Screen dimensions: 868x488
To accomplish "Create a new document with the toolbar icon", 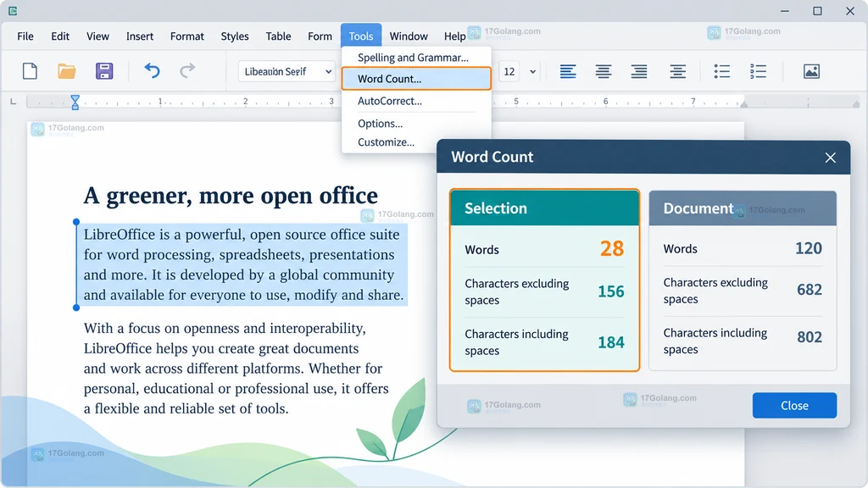I will (30, 71).
